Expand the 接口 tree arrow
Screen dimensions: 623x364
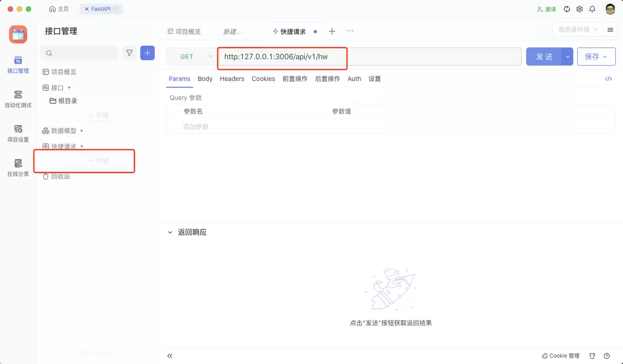tap(69, 88)
